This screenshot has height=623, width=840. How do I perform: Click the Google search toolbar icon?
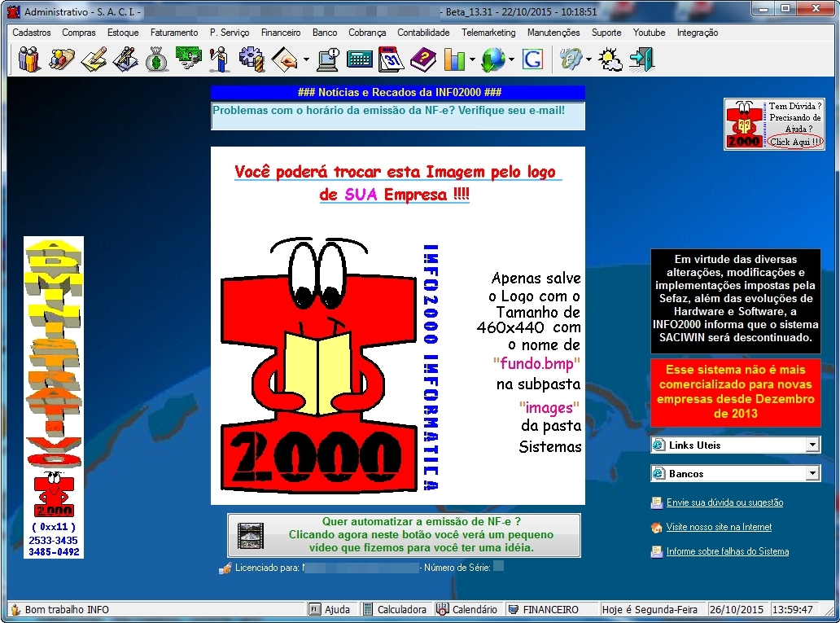pyautogui.click(x=533, y=59)
